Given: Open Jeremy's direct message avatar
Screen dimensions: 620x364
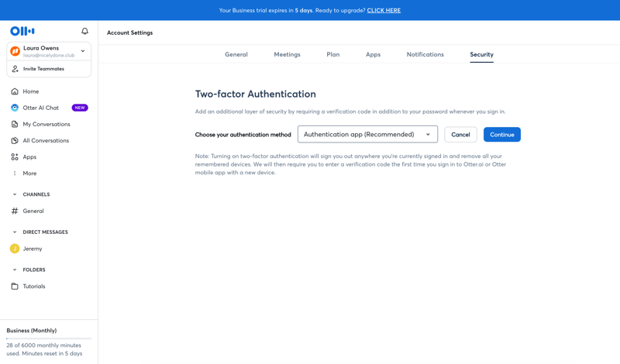Looking at the screenshot, I should click(15, 249).
